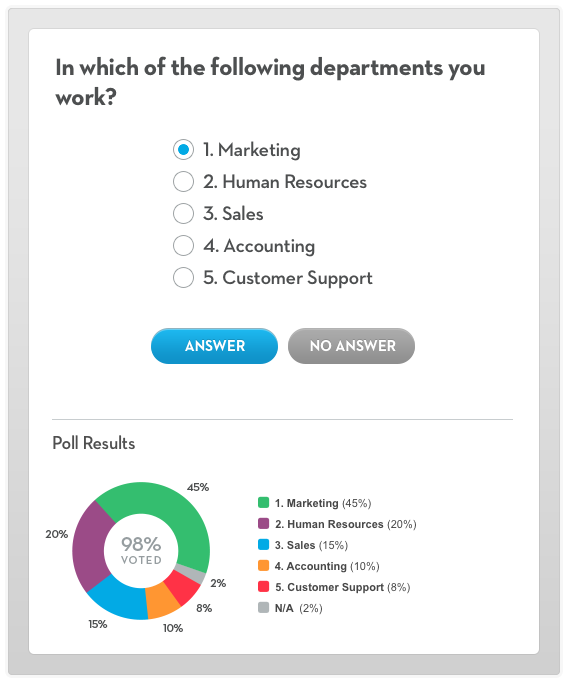Choose the Human Resources radio option

[x=183, y=182]
